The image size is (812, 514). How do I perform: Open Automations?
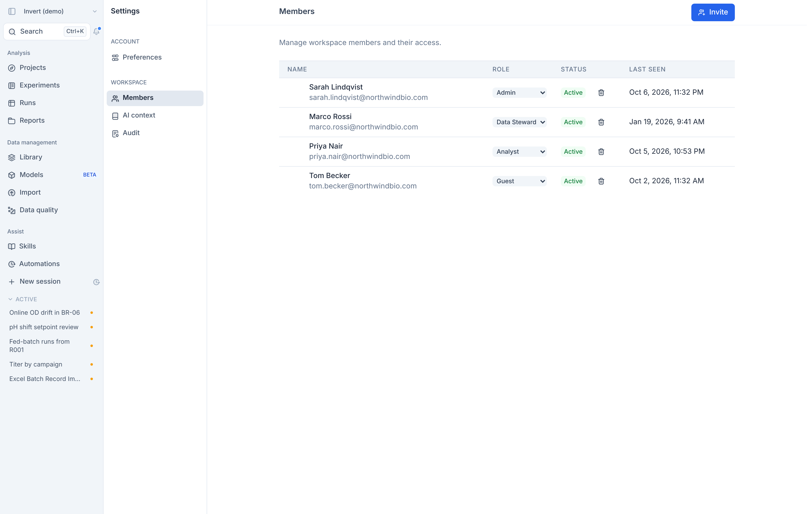coord(52,263)
